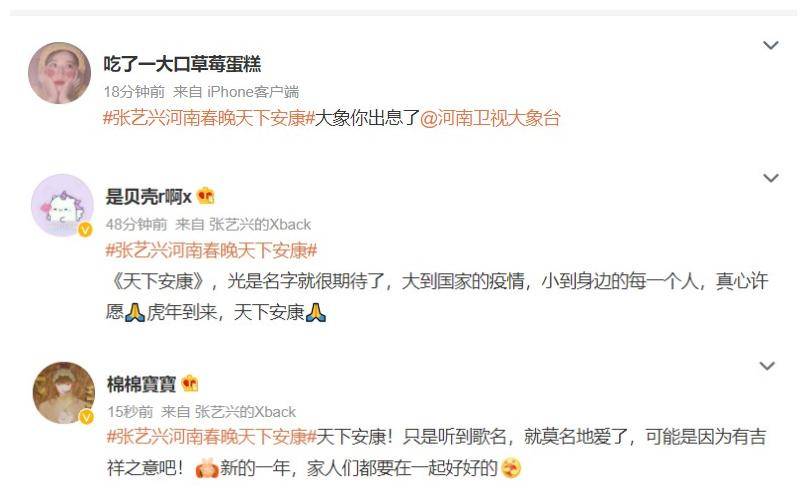Open hashtag #张艺兴河南春晚天下安康# in third post
Image resolution: width=807 pixels, height=497 pixels.
[212, 437]
